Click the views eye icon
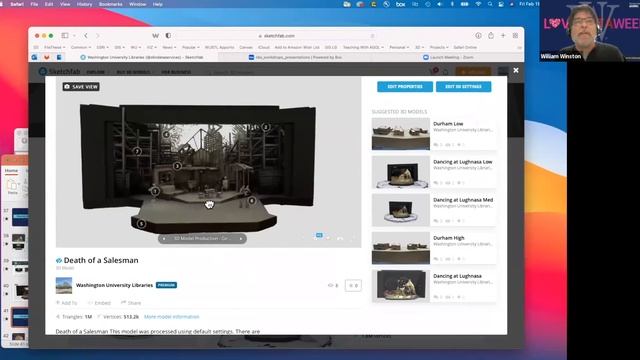Viewport: 640px width, 360px height. [331, 285]
